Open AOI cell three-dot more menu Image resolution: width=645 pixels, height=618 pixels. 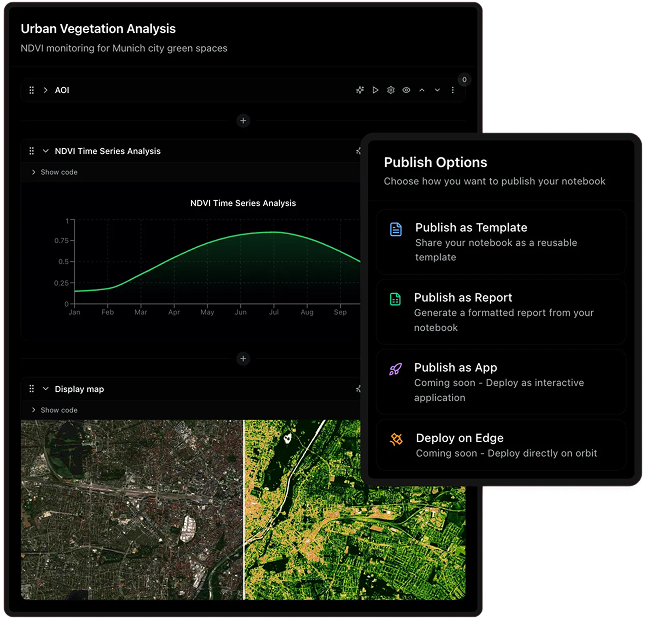[452, 90]
